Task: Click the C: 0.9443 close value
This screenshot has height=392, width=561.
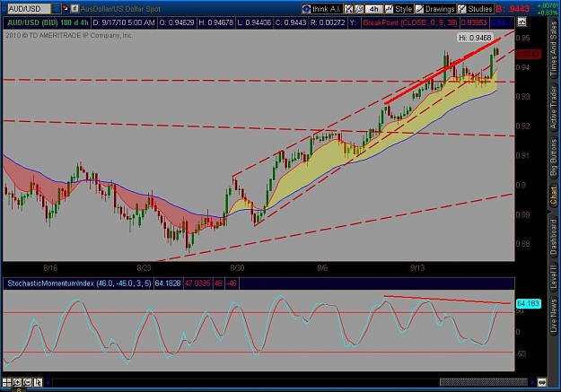Action: tap(291, 22)
